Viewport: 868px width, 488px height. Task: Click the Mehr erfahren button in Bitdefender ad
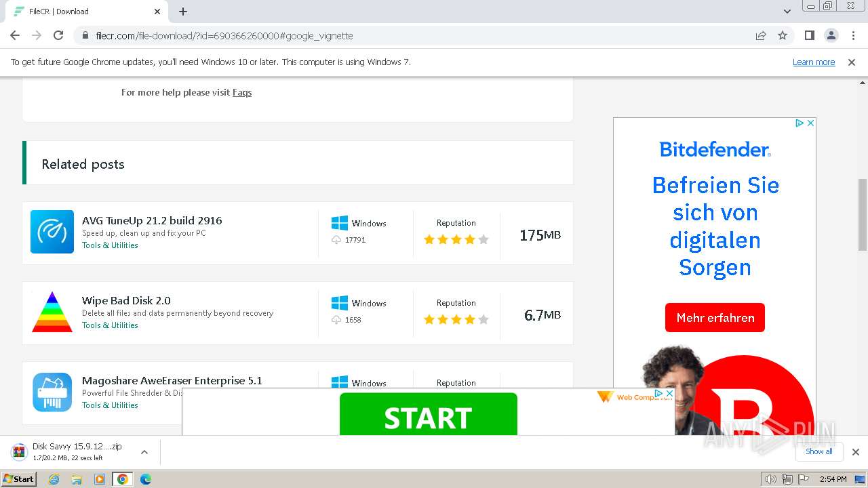[715, 317]
